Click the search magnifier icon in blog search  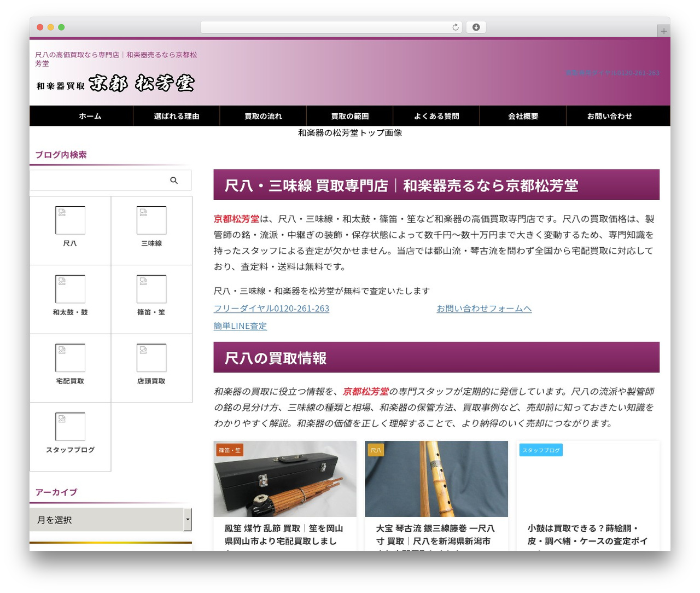[174, 181]
